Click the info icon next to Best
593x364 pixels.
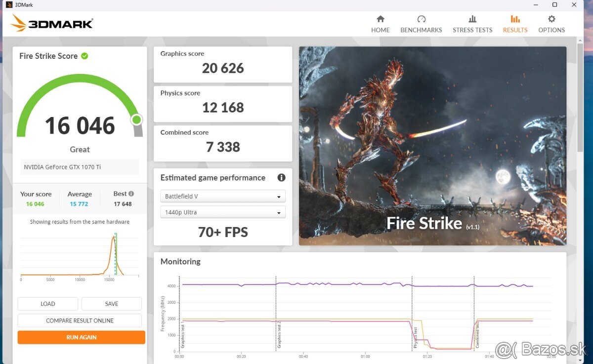pos(131,194)
